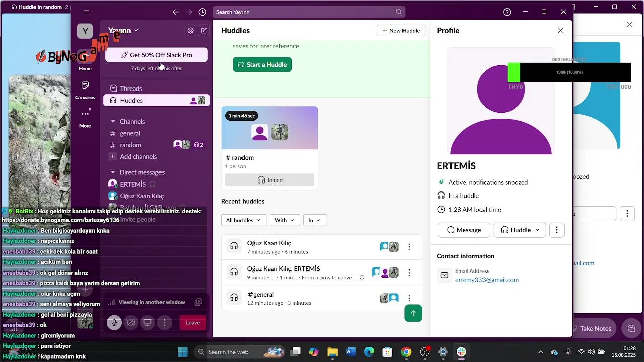Open Threads in the sidebar
Image resolution: width=644 pixels, height=362 pixels.
pos(156,88)
